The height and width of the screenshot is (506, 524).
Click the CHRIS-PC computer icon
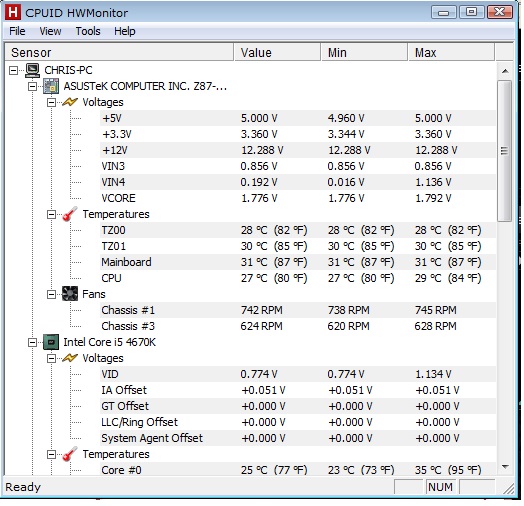coord(32,70)
